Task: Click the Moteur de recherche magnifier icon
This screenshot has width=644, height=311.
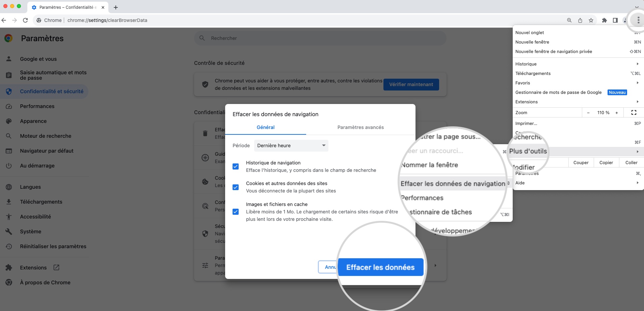Action: (x=9, y=136)
